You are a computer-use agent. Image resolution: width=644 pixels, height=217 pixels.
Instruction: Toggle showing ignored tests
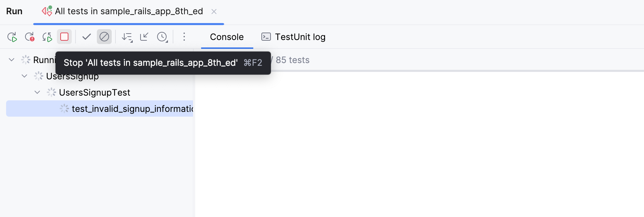click(x=104, y=37)
